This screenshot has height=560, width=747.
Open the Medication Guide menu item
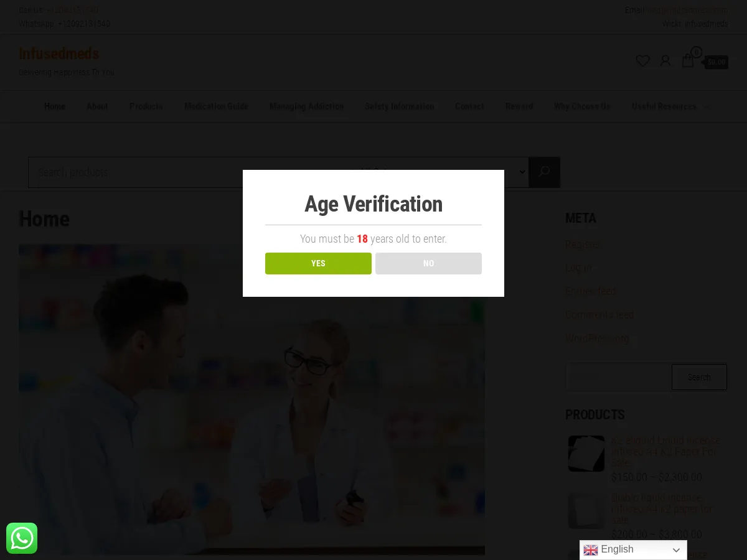(x=216, y=106)
